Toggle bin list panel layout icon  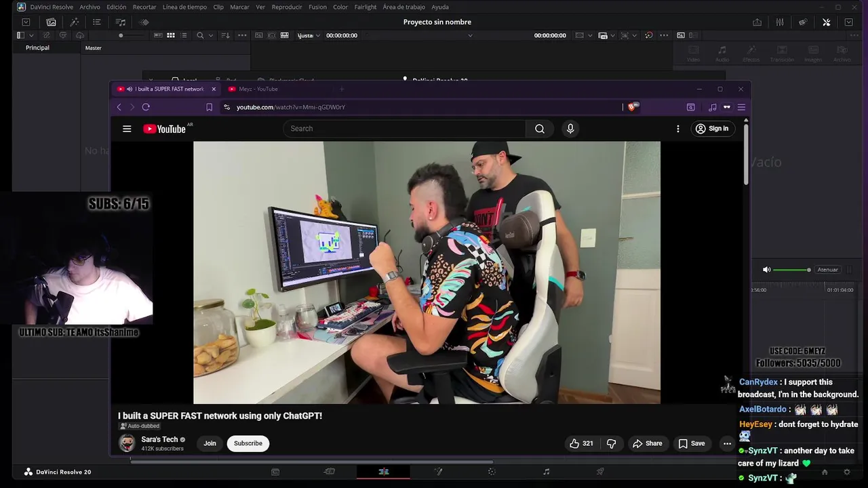[x=20, y=35]
